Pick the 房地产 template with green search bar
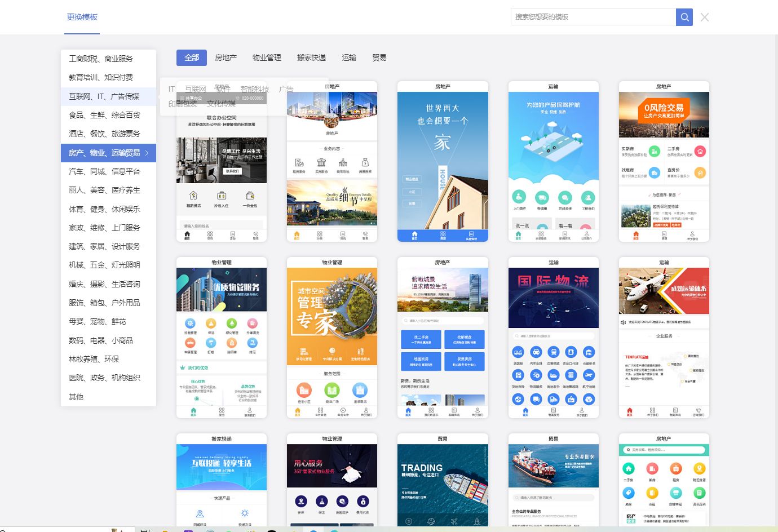This screenshot has height=532, width=778. coord(664,480)
